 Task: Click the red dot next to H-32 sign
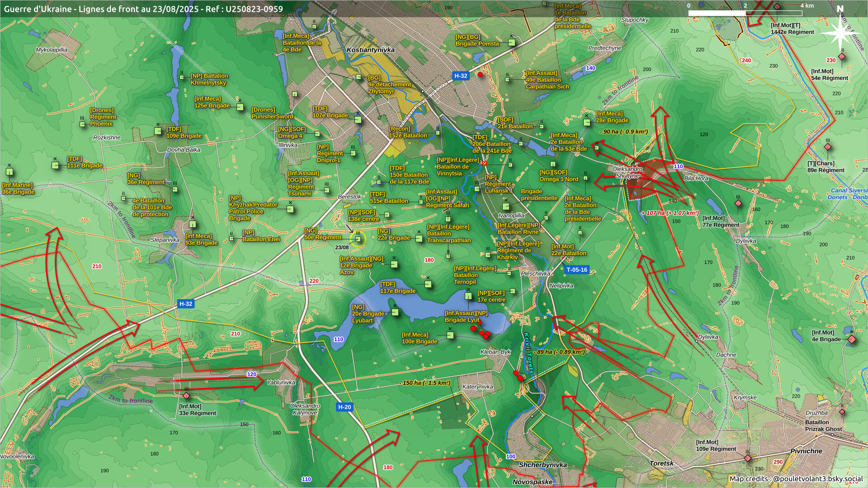click(480, 75)
